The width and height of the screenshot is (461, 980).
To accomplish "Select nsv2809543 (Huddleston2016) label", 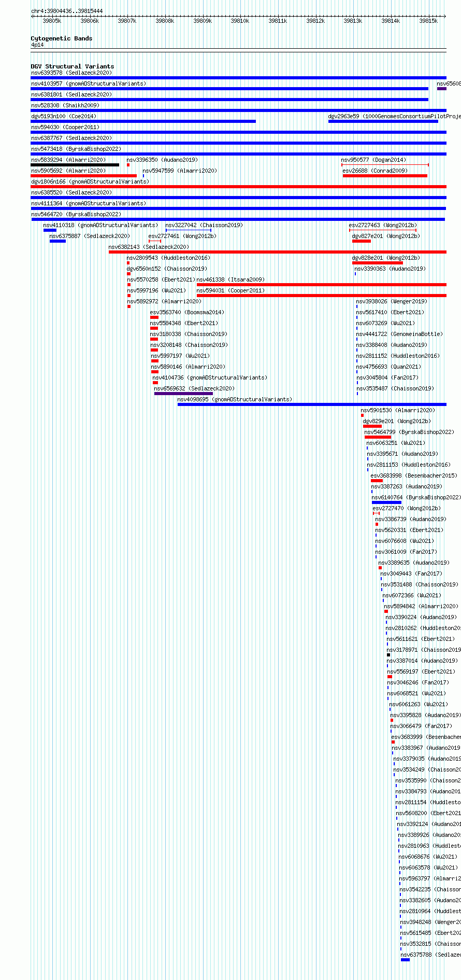I will point(168,258).
